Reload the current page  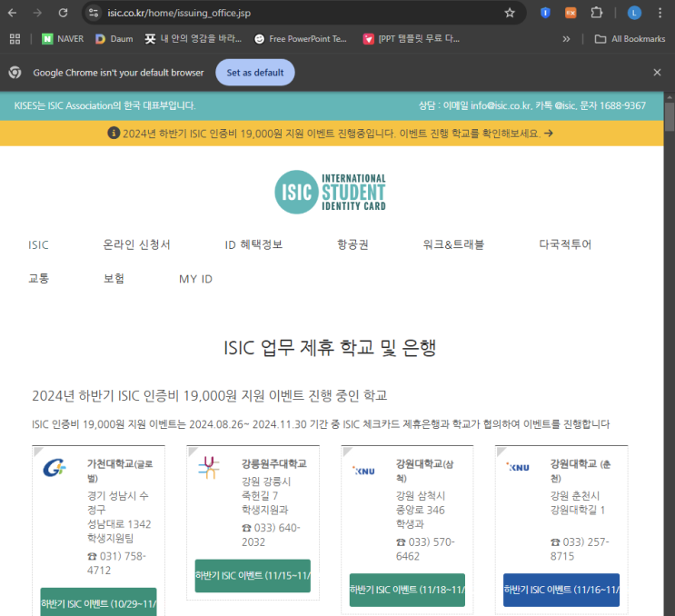63,13
